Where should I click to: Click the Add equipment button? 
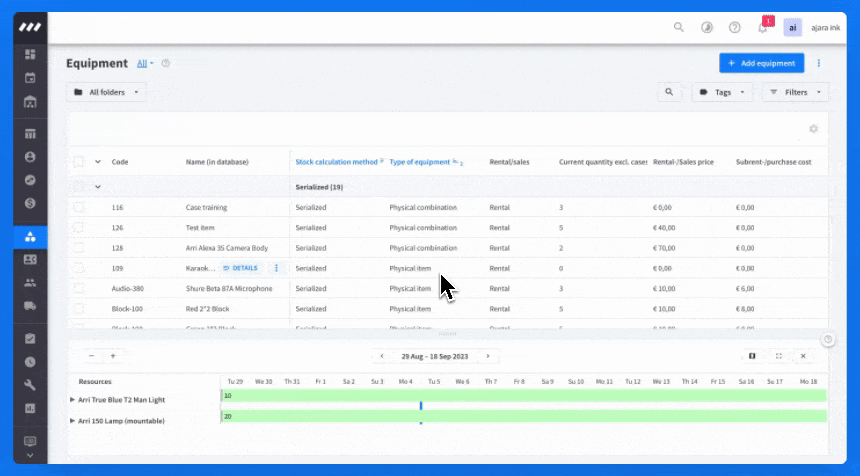[762, 63]
